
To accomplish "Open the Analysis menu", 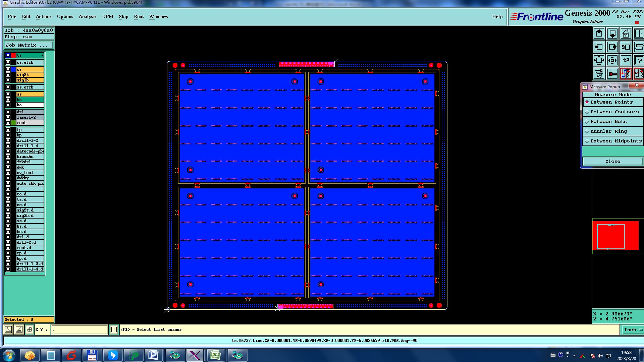I will (x=87, y=16).
